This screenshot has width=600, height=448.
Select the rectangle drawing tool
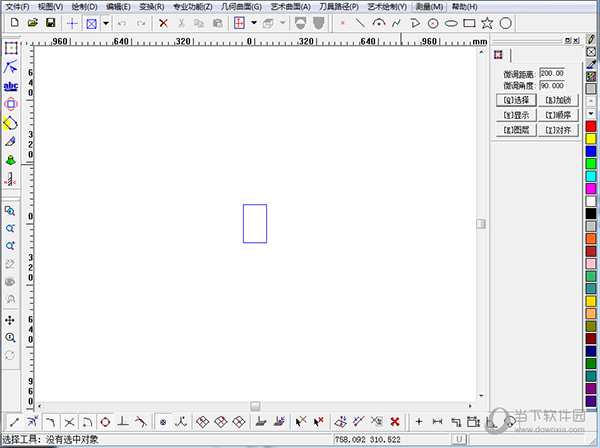click(469, 23)
